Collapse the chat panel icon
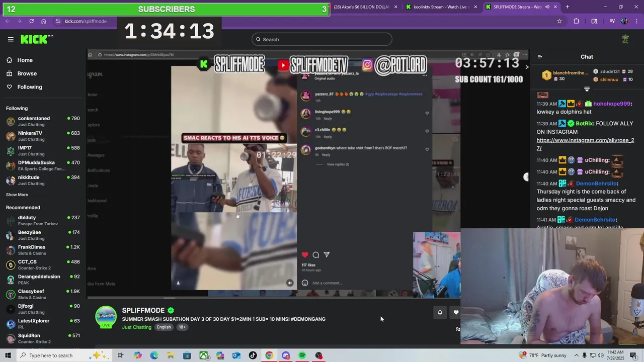Image resolution: width=644 pixels, height=362 pixels. (x=539, y=57)
